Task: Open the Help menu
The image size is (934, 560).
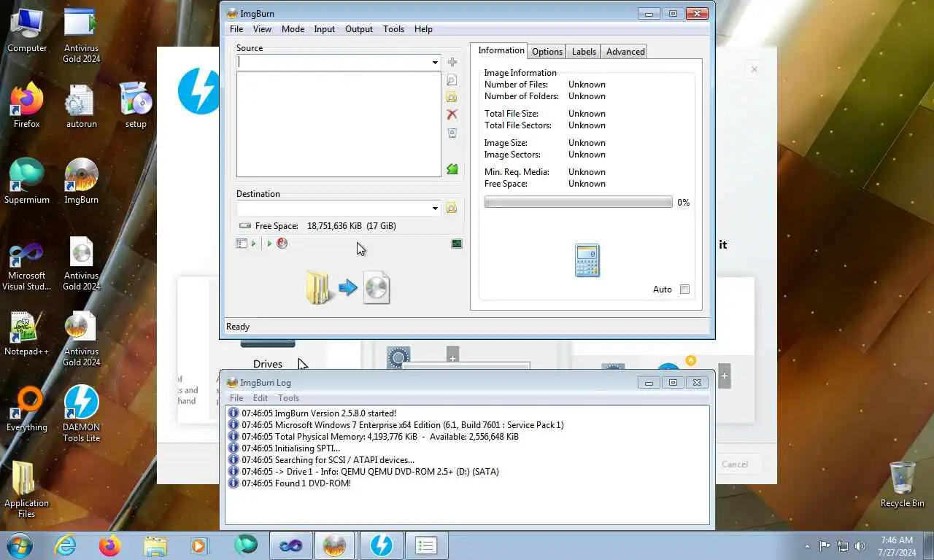Action: (x=423, y=29)
